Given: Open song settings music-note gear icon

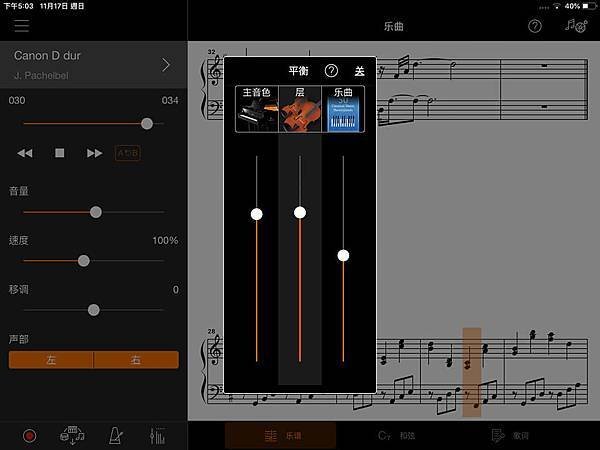Looking at the screenshot, I should pyautogui.click(x=576, y=26).
